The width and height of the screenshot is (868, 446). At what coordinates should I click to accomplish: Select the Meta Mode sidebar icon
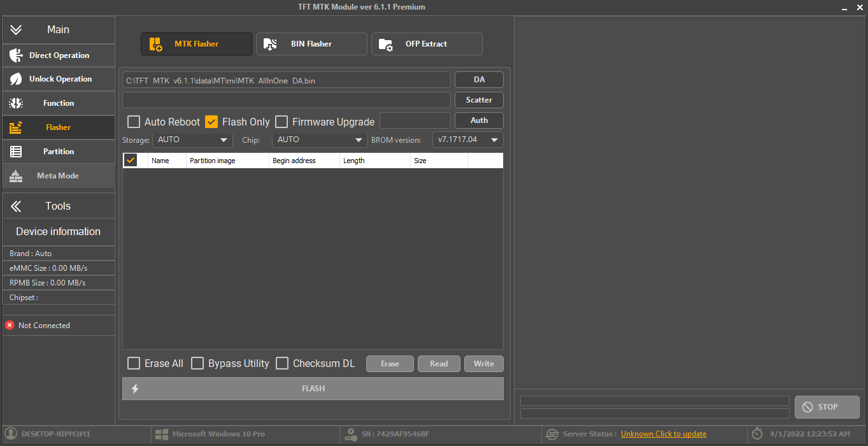tap(18, 176)
